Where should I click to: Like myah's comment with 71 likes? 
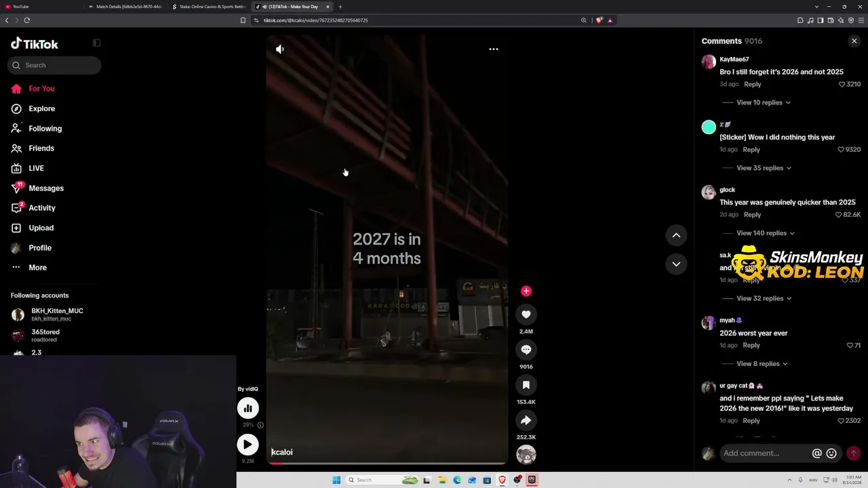coord(850,346)
